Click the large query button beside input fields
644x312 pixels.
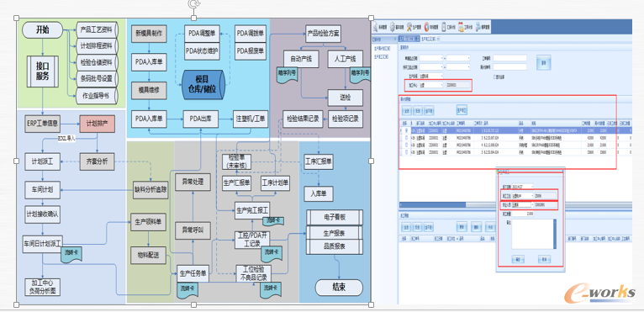coord(544,62)
